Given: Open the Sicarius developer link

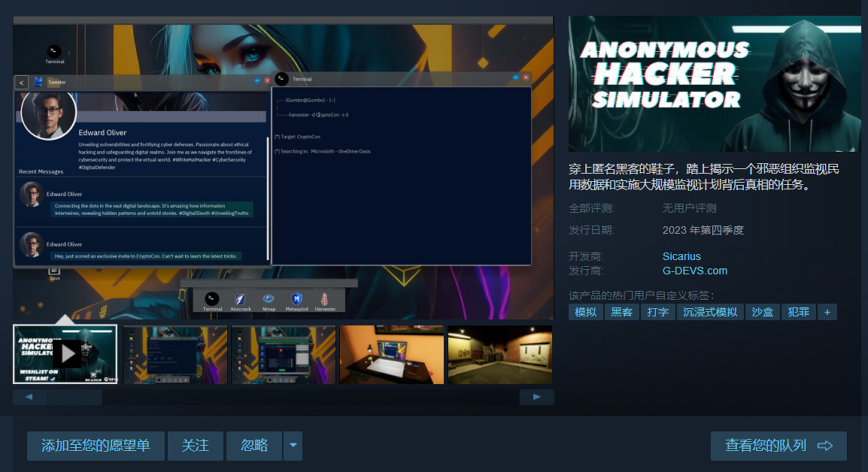Looking at the screenshot, I should [681, 256].
